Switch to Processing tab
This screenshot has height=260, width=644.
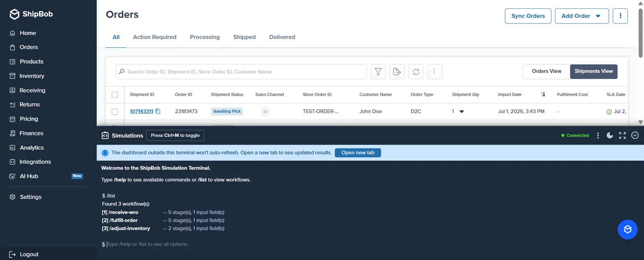click(205, 37)
